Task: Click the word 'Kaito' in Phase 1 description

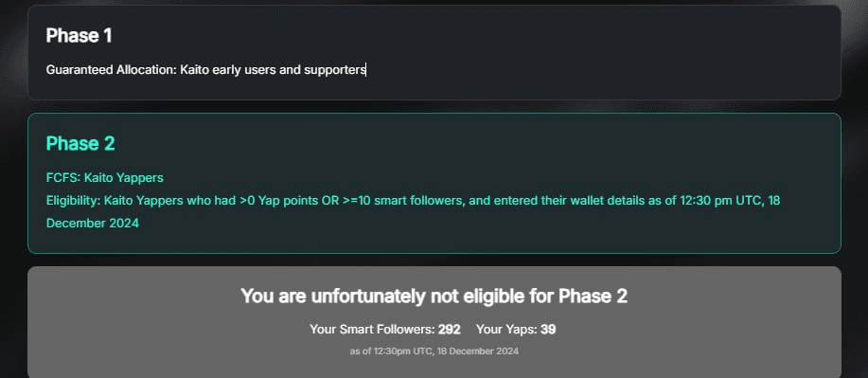Action: click(194, 70)
